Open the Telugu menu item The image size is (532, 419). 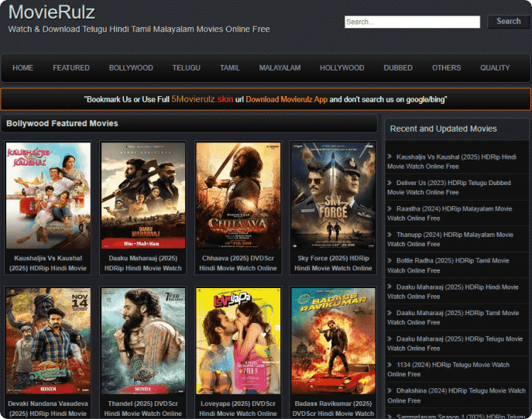186,68
